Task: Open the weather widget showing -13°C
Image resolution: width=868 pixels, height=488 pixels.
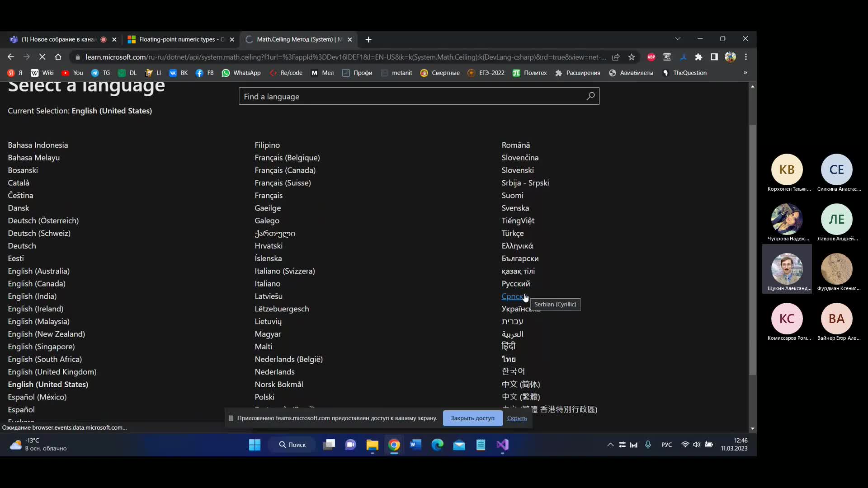Action: (x=38, y=445)
